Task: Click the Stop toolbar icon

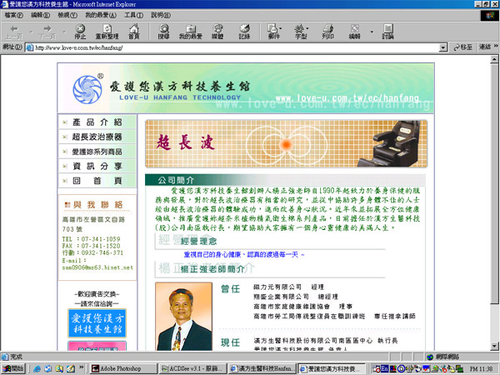Action: coord(80,31)
